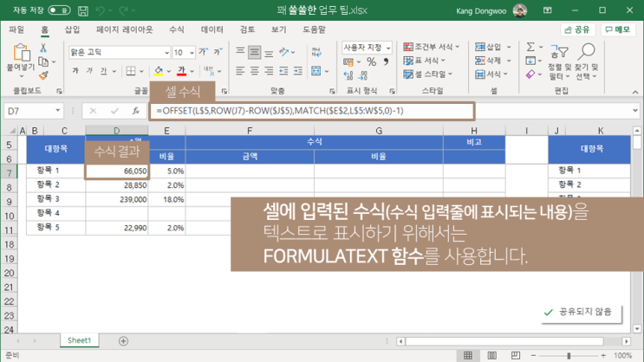644x362 pixels.
Task: Toggle underline formatting
Action: click(x=103, y=71)
